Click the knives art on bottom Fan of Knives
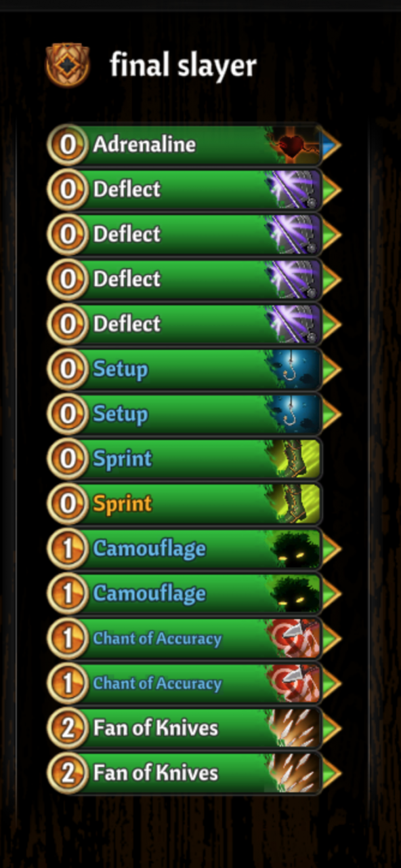The width and height of the screenshot is (401, 868). [293, 772]
